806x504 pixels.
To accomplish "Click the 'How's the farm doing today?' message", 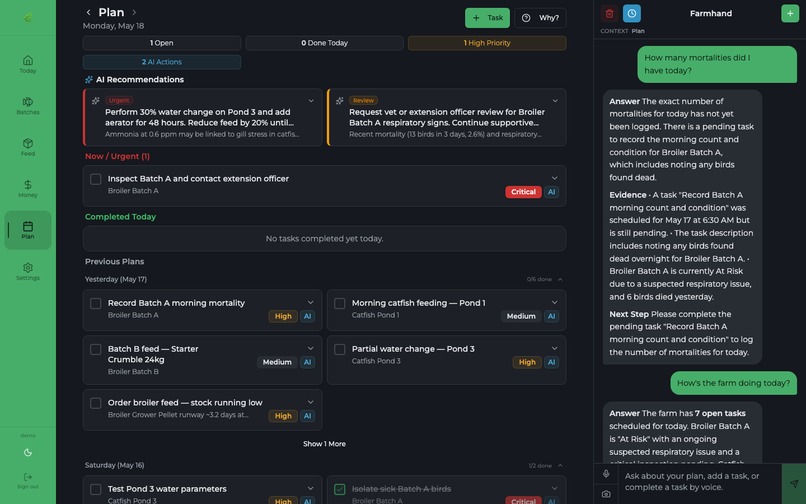I will coord(734,383).
